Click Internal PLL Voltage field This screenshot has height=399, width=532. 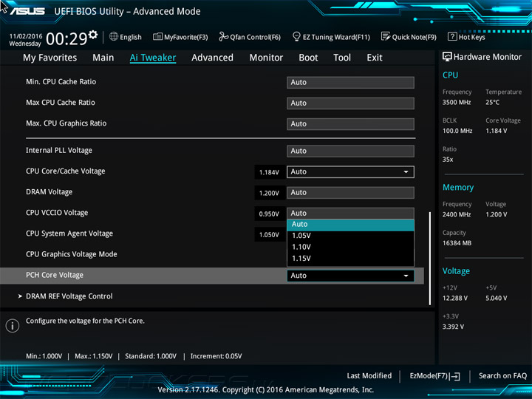coord(350,151)
